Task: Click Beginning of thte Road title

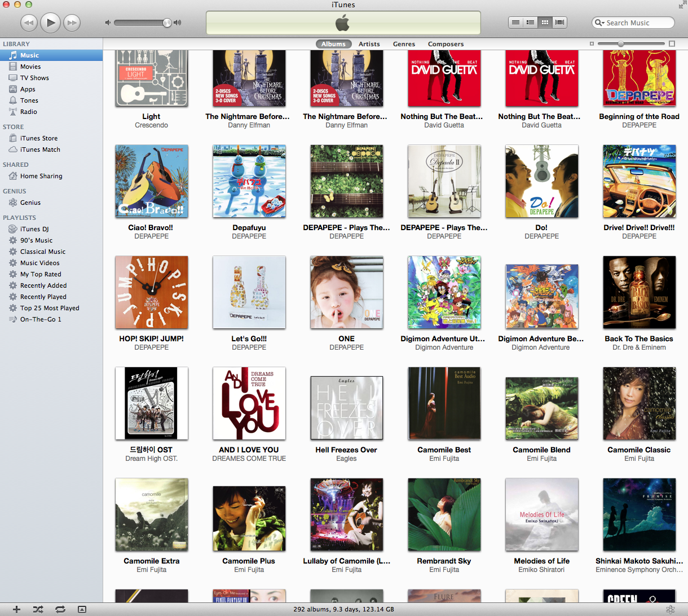Action: [639, 117]
